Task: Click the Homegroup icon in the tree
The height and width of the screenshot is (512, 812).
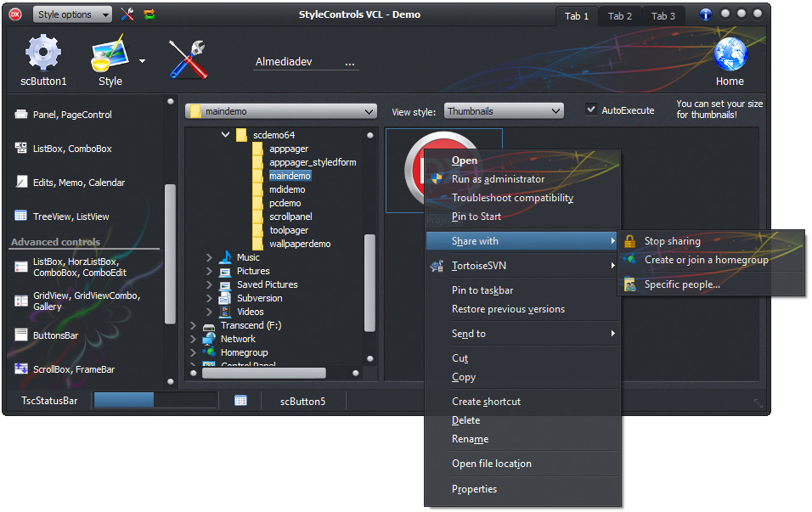Action: [x=209, y=352]
